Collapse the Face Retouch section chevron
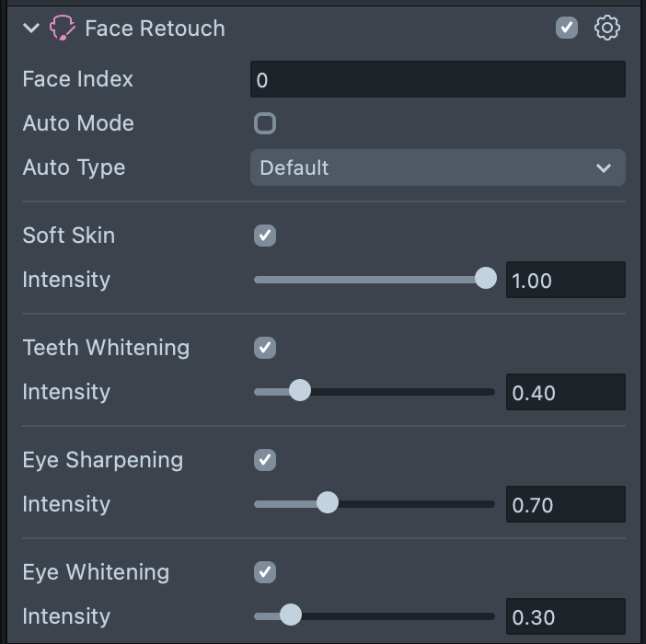Image resolution: width=646 pixels, height=644 pixels. coord(32,29)
